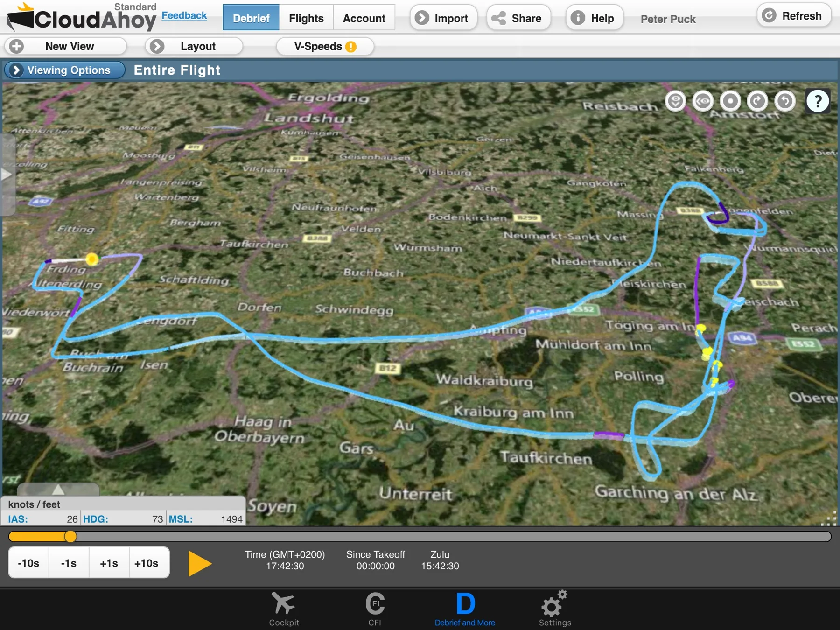Expand the left side panel arrow

pyautogui.click(x=7, y=175)
